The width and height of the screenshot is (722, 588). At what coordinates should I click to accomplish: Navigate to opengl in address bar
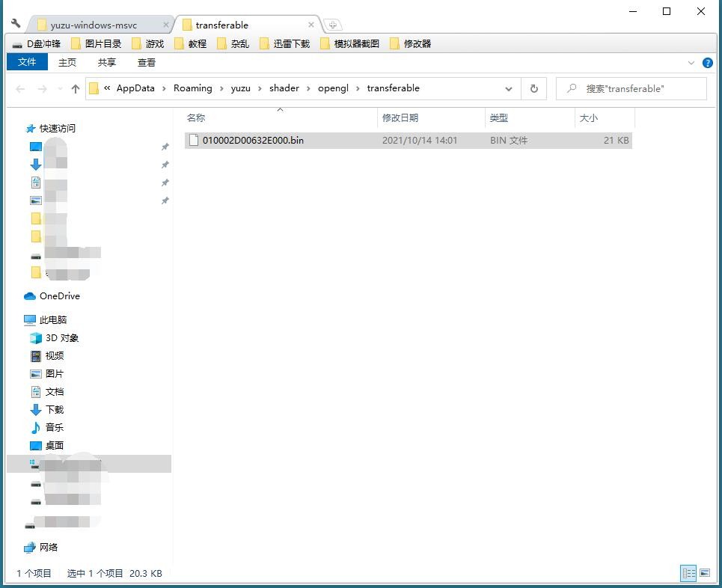point(333,88)
